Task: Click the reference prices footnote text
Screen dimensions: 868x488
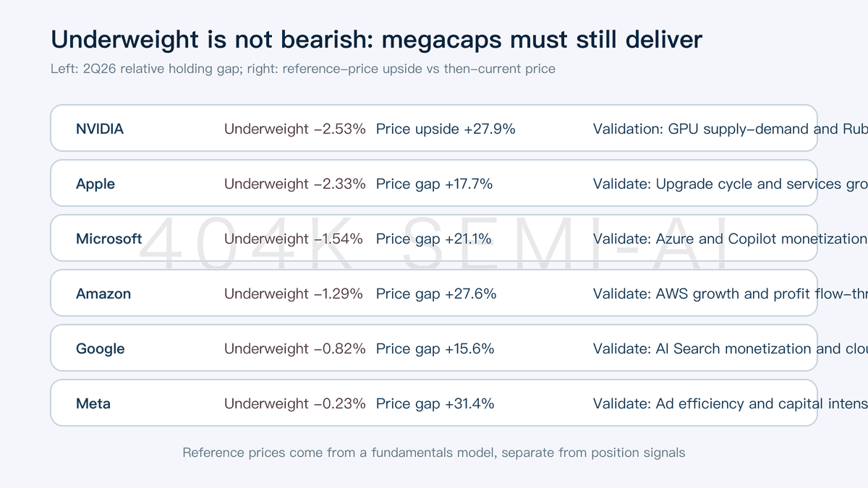Action: coord(434,453)
